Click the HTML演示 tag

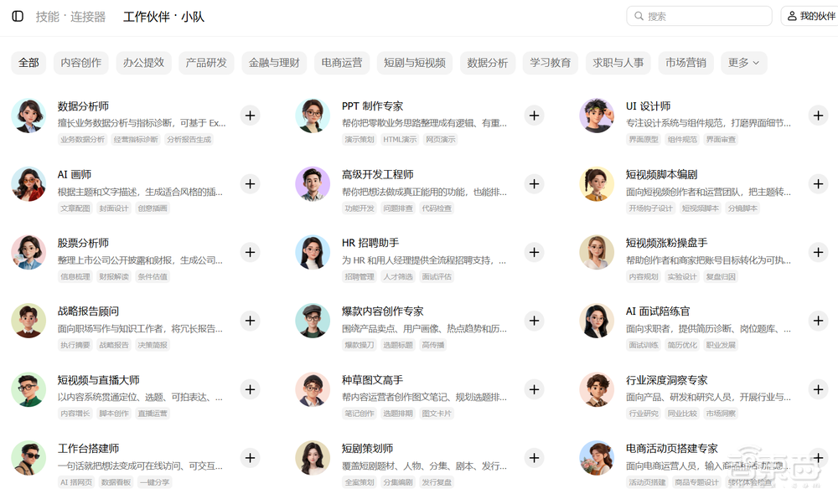click(399, 139)
